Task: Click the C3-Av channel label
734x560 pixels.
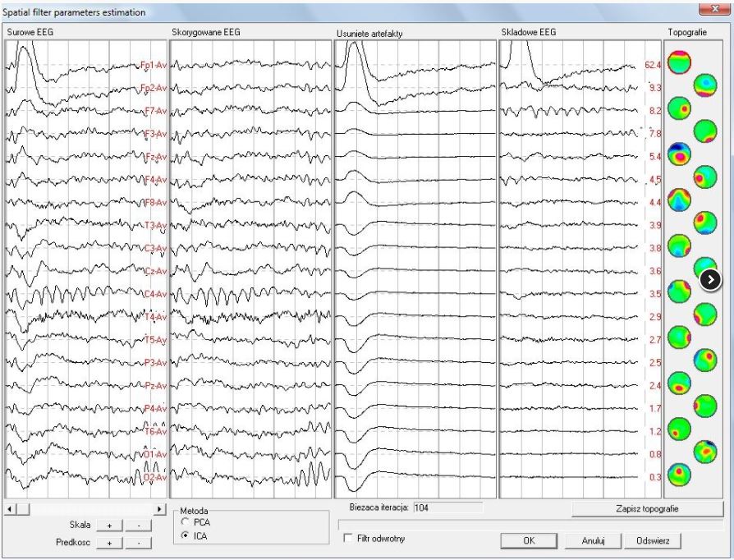Action: tap(155, 249)
